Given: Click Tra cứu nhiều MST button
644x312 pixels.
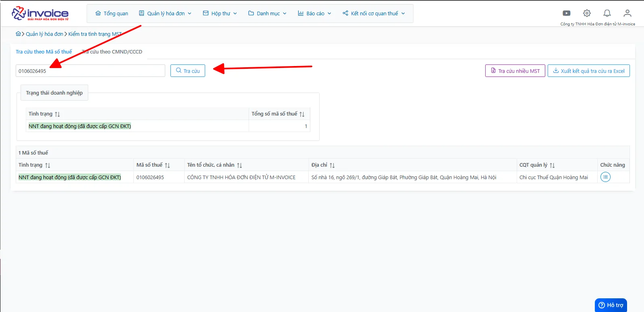Looking at the screenshot, I should click(515, 71).
